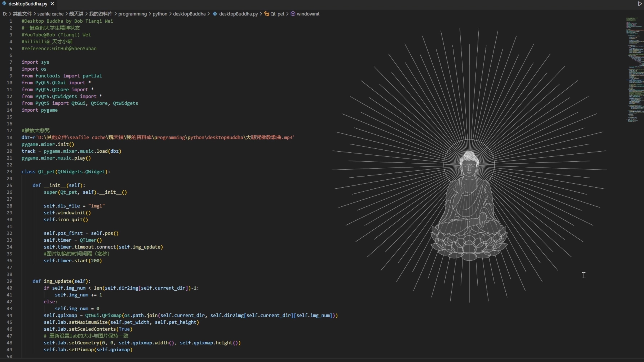Open the windowinit breadcrumb dropdown
Image resolution: width=644 pixels, height=362 pixels.
tap(308, 14)
